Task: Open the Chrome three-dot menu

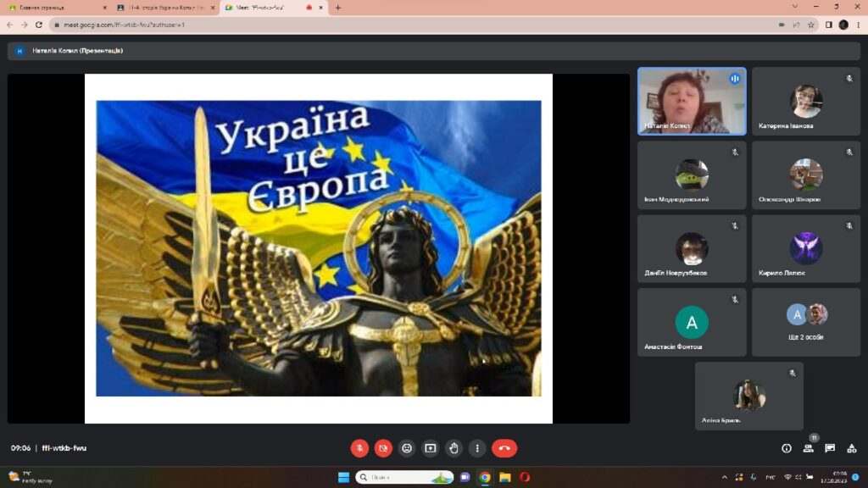Action: coord(858,25)
